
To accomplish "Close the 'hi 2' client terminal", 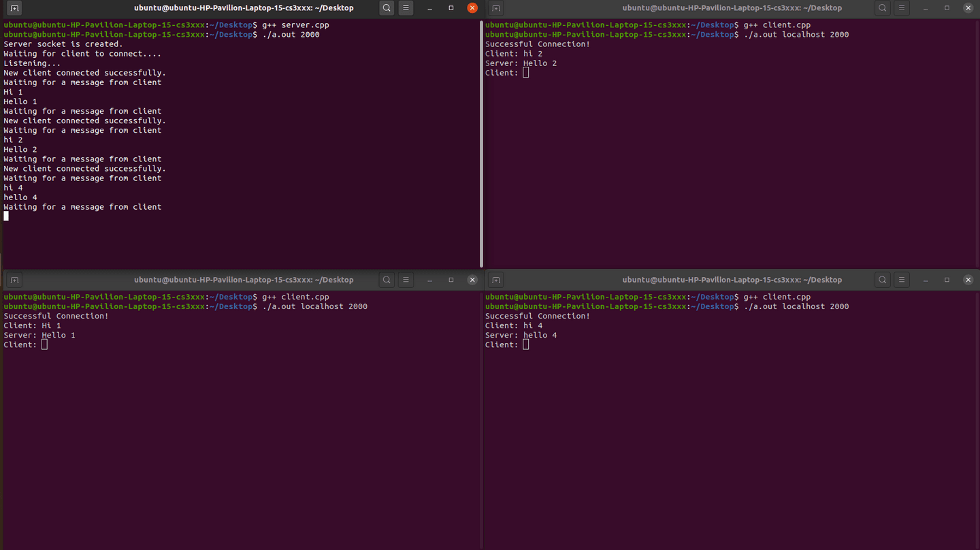I will (x=968, y=8).
